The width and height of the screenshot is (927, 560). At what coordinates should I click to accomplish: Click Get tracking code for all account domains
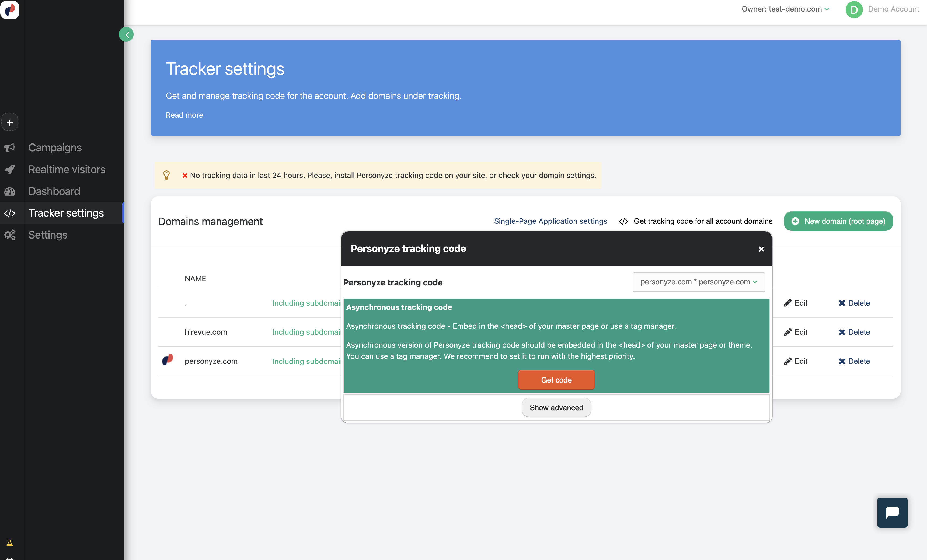(x=703, y=221)
